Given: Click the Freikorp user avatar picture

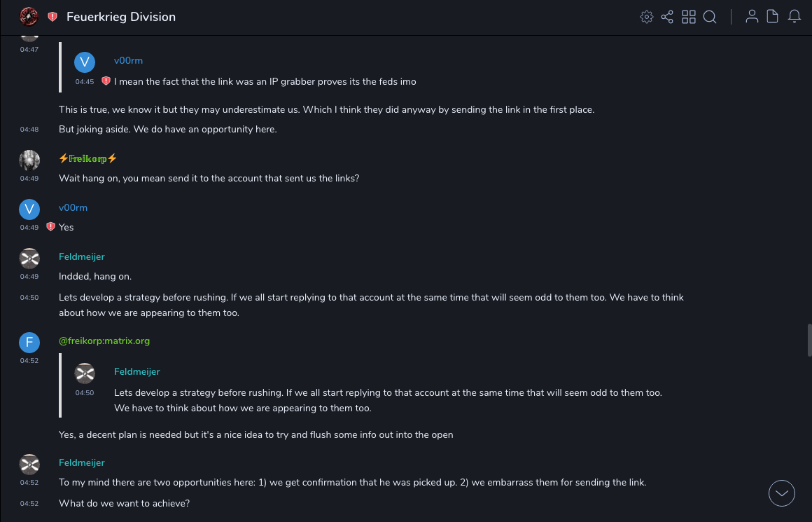Looking at the screenshot, I should (x=29, y=160).
